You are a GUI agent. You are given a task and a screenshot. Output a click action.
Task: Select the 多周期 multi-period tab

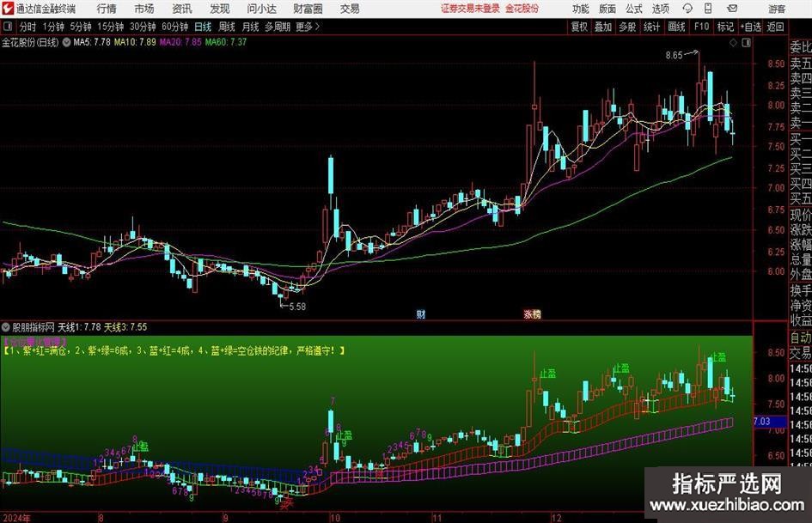(x=278, y=27)
